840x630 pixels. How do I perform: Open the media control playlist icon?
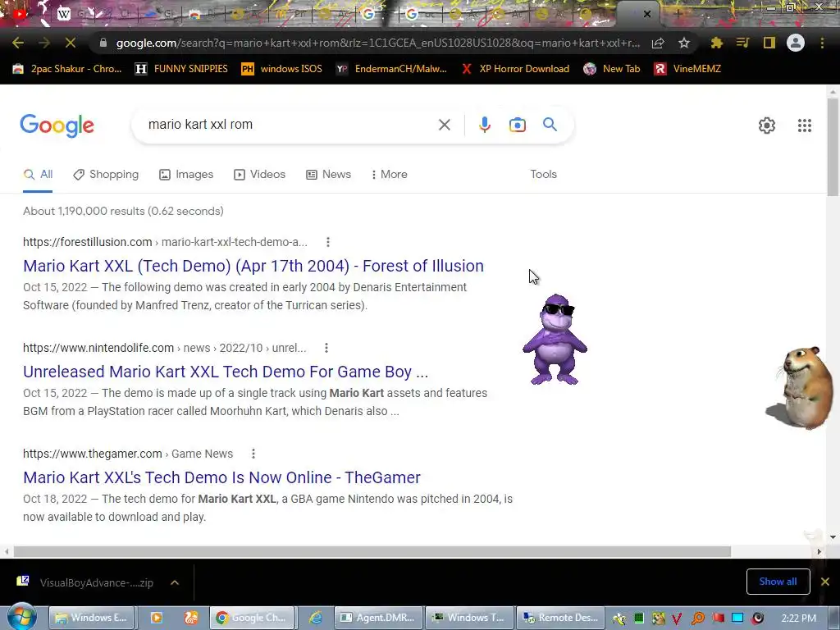point(742,43)
